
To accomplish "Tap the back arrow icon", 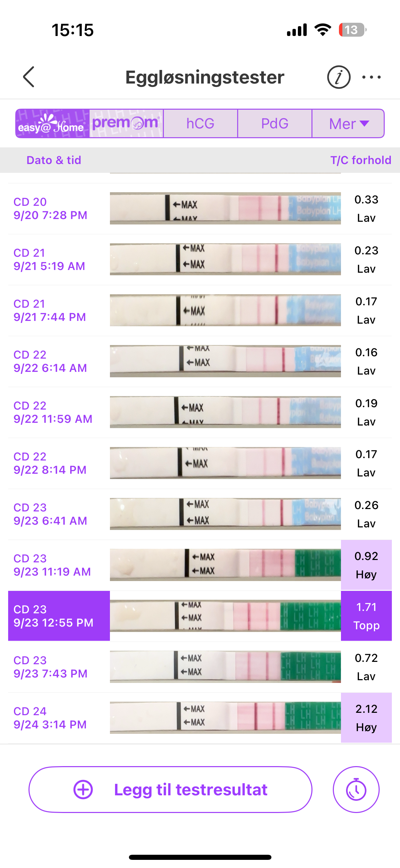I will pyautogui.click(x=29, y=77).
